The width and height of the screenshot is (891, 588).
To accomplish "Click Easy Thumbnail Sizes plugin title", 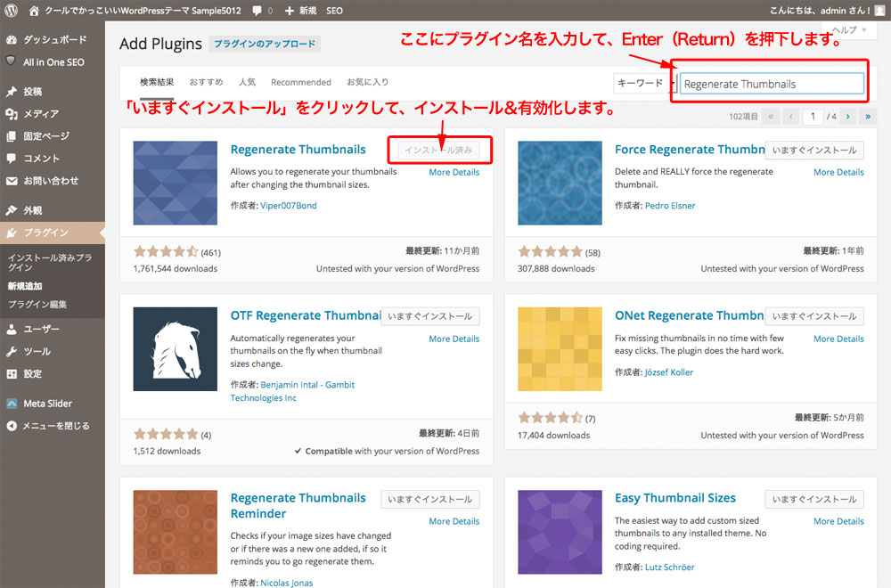I will (x=675, y=498).
